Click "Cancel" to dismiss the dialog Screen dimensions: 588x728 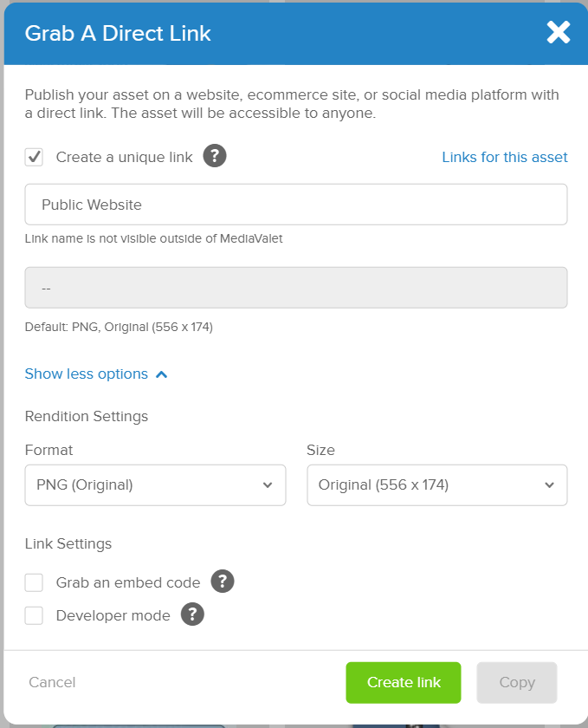[x=51, y=682]
